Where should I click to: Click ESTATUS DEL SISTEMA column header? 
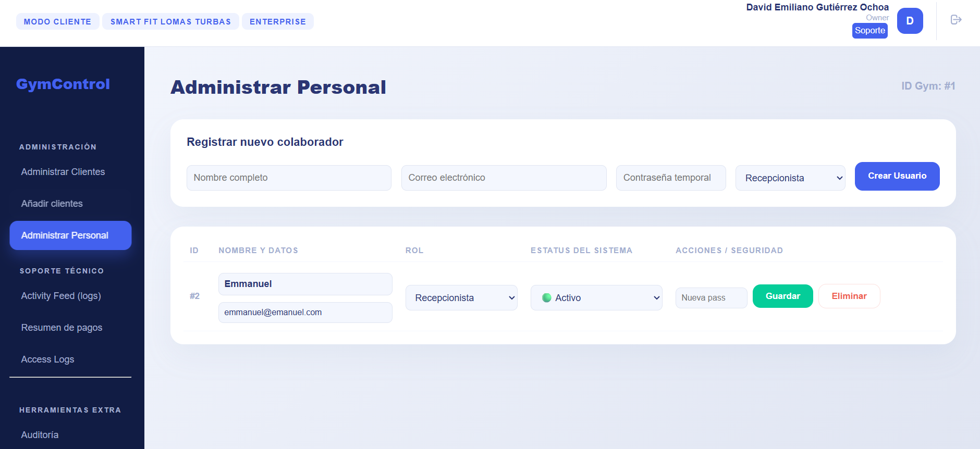pos(581,251)
